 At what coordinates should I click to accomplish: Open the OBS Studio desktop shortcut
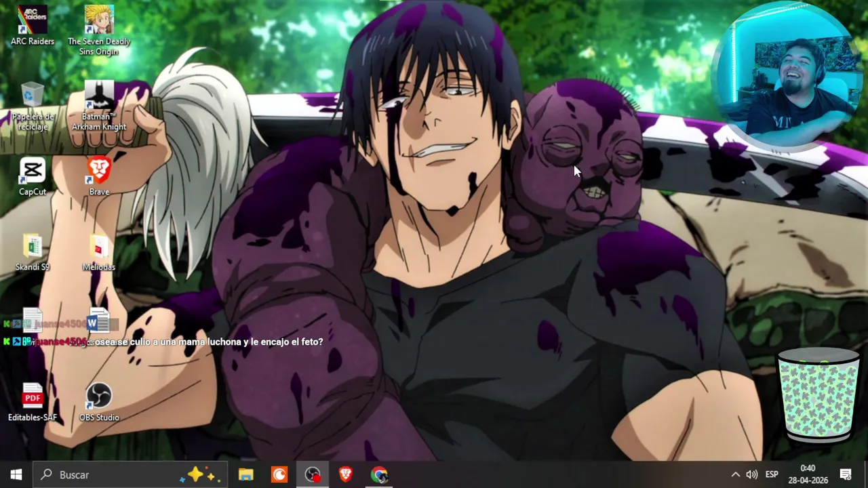99,403
